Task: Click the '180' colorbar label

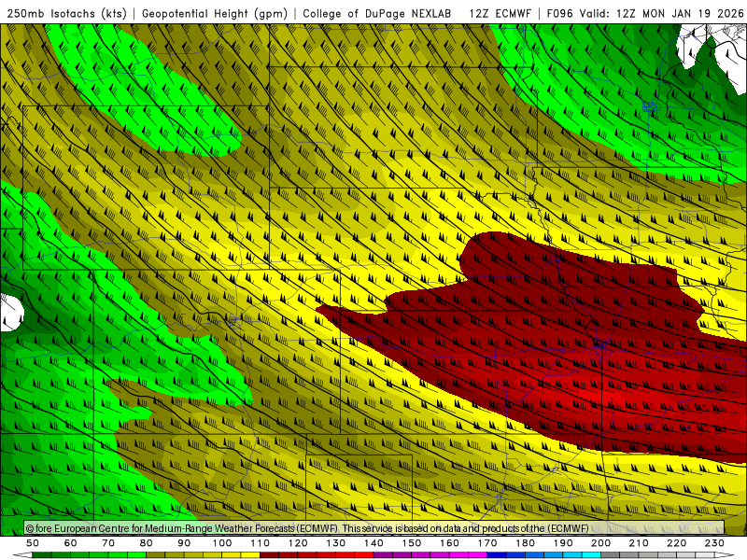Action: tap(525, 543)
